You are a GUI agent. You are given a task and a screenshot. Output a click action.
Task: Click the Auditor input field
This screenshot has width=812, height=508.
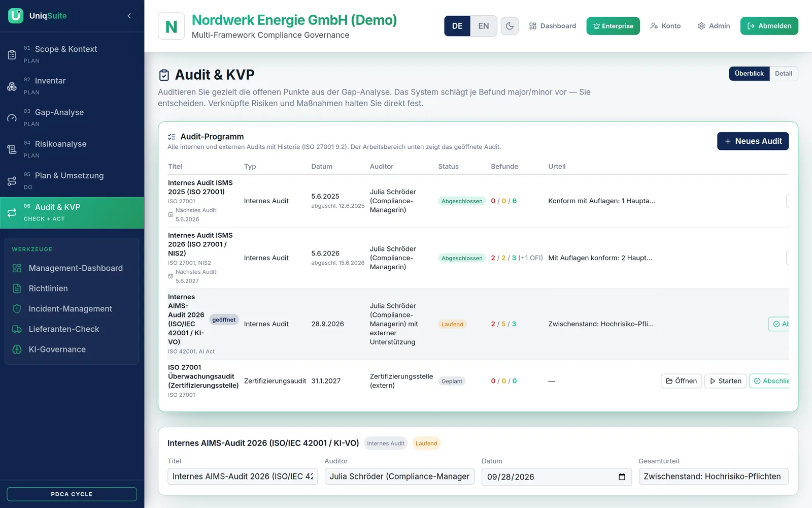399,477
